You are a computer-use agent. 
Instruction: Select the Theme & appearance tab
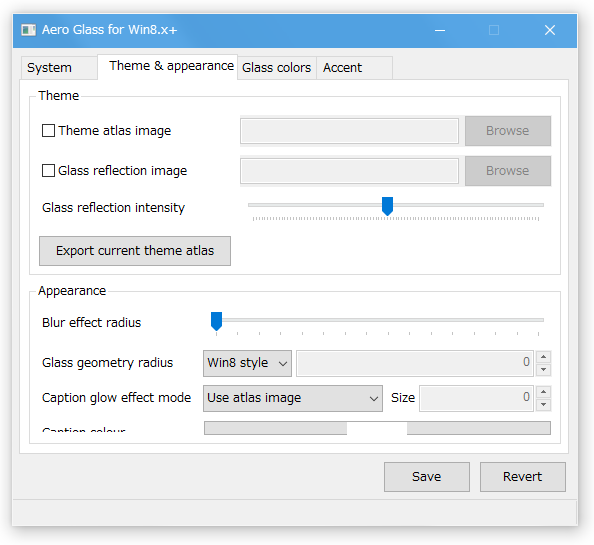[167, 67]
